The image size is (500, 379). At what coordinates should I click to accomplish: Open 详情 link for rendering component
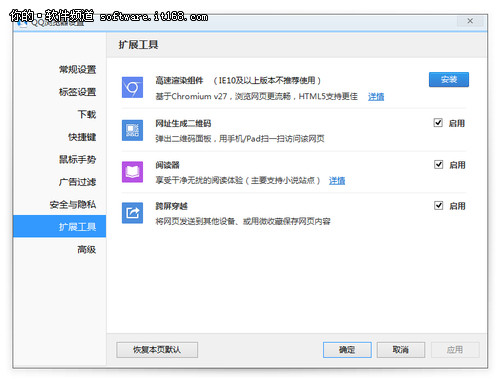(x=376, y=97)
